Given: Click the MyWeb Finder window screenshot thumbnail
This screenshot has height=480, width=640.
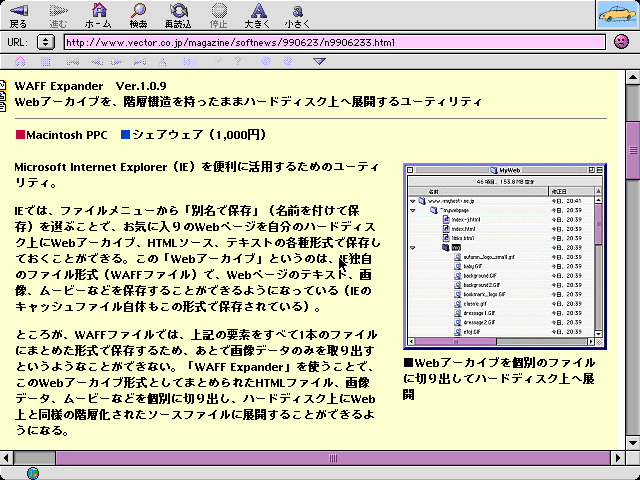Looking at the screenshot, I should [504, 256].
